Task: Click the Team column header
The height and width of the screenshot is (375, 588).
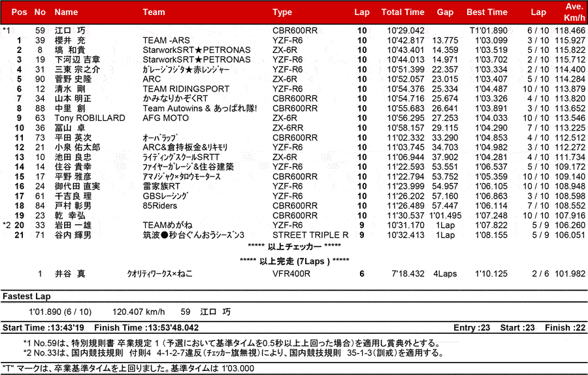Action: coord(154,12)
